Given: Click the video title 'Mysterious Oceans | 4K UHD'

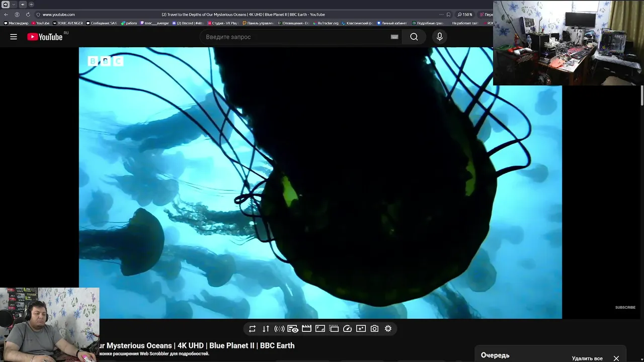Looking at the screenshot, I should [155, 345].
